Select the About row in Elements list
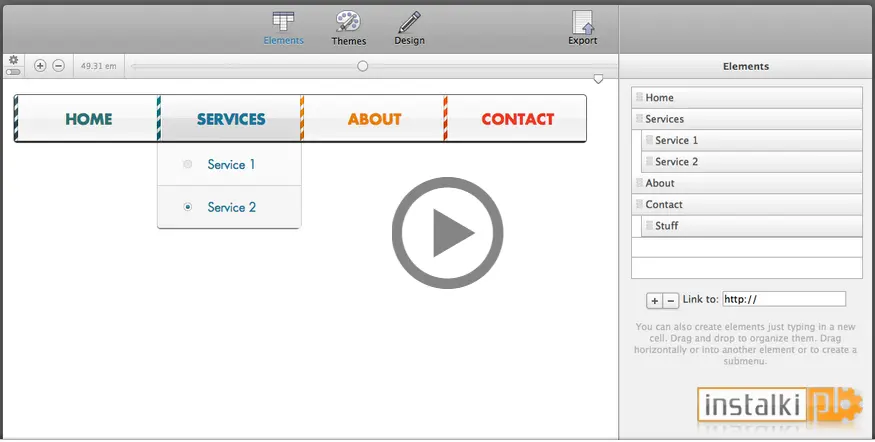875x442 pixels. 747,183
